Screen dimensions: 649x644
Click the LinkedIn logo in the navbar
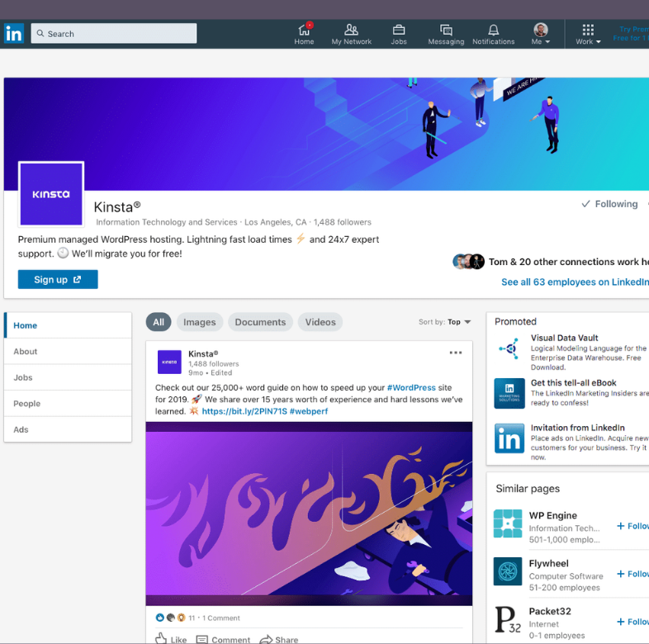pyautogui.click(x=14, y=34)
